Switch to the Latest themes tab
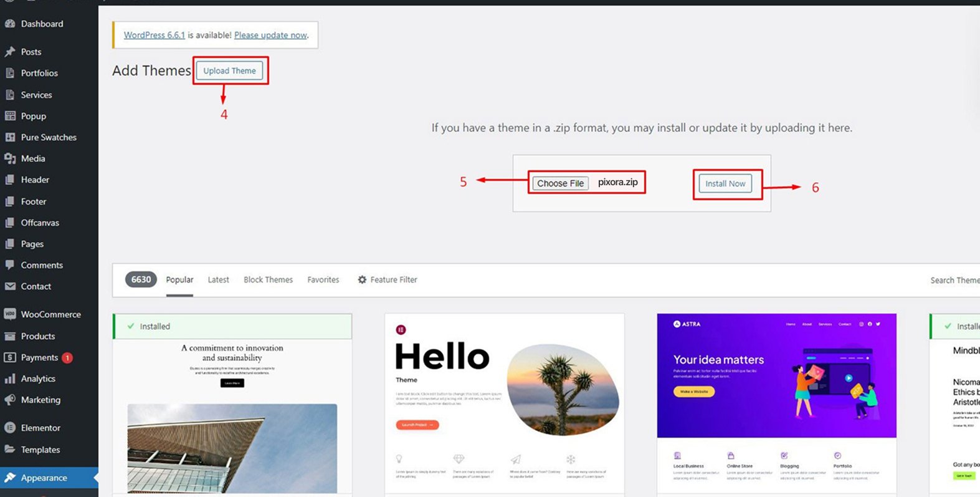980x497 pixels. 218,280
